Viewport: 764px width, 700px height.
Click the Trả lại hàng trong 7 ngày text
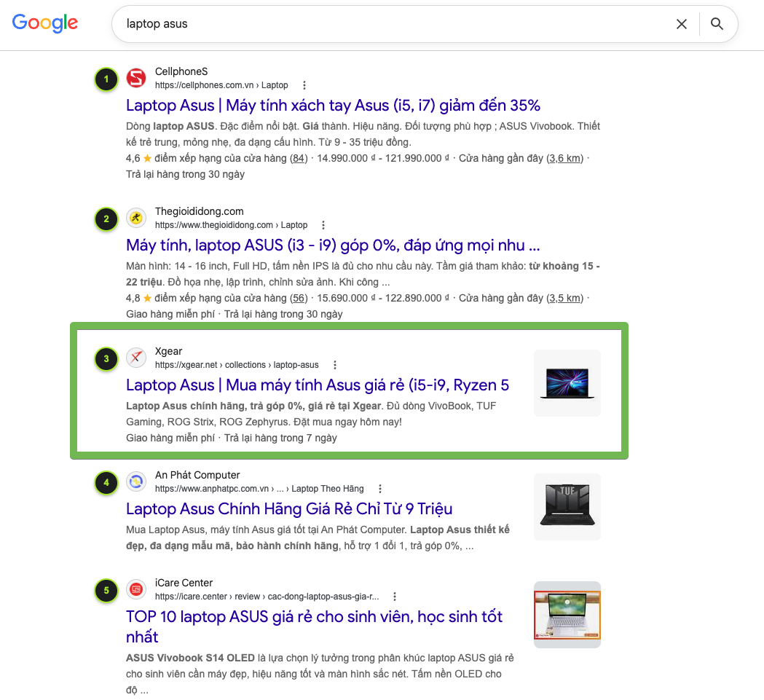click(280, 439)
